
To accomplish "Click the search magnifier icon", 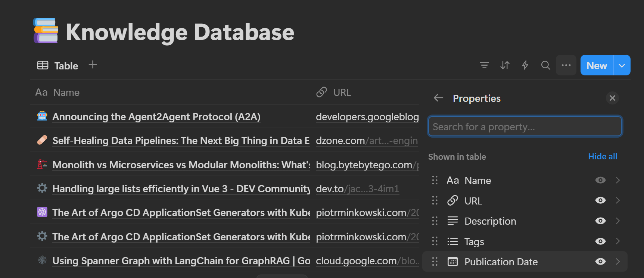I will [x=545, y=65].
